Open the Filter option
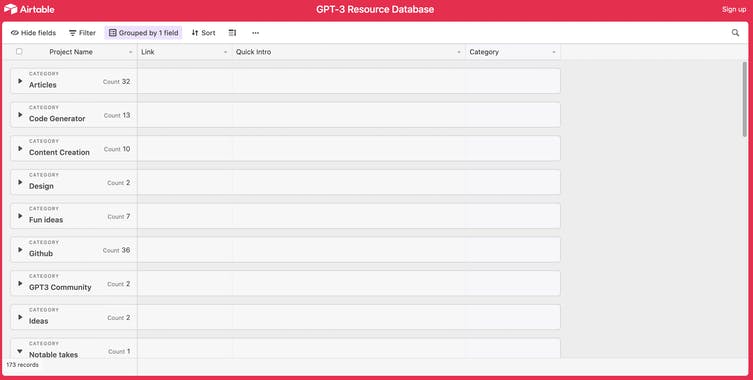The height and width of the screenshot is (380, 753). [x=82, y=33]
